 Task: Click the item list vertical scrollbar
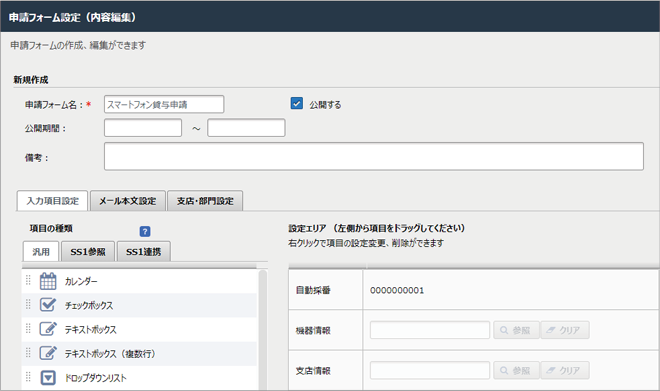tap(263, 330)
